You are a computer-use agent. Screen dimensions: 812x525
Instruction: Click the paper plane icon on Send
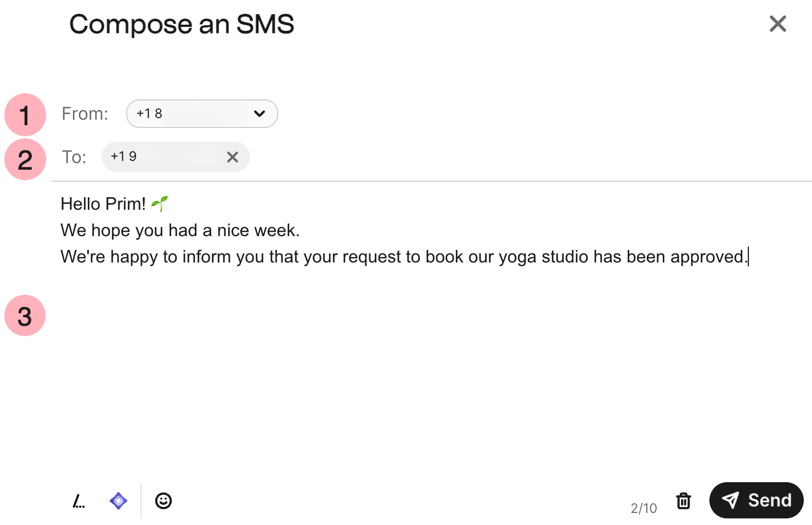pos(731,500)
